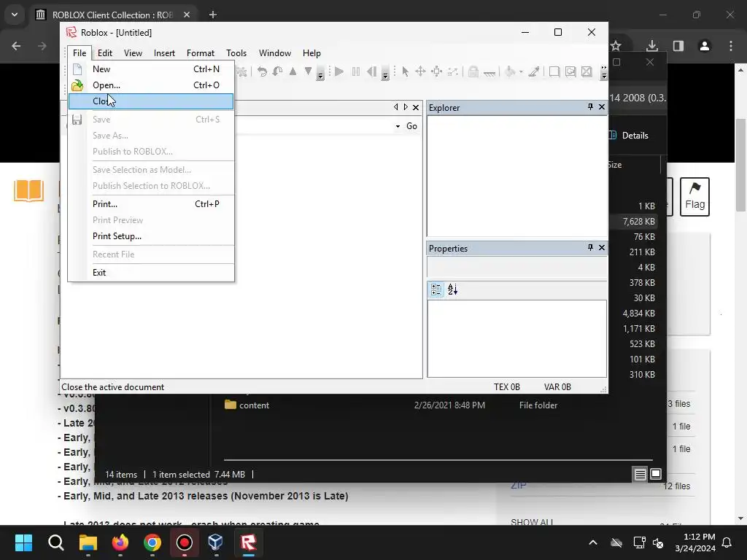This screenshot has height=560, width=747.
Task: Click the gear-like icon beside Undo
Action: 242,72
